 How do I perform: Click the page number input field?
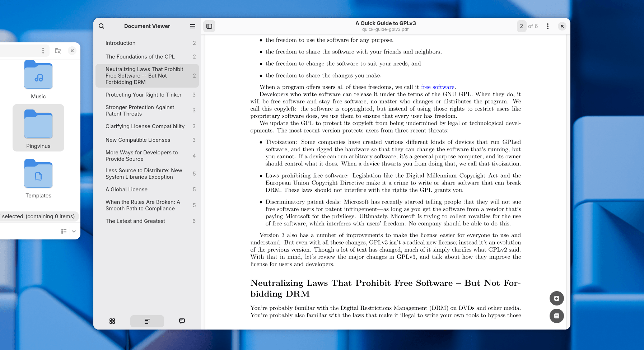pyautogui.click(x=522, y=26)
